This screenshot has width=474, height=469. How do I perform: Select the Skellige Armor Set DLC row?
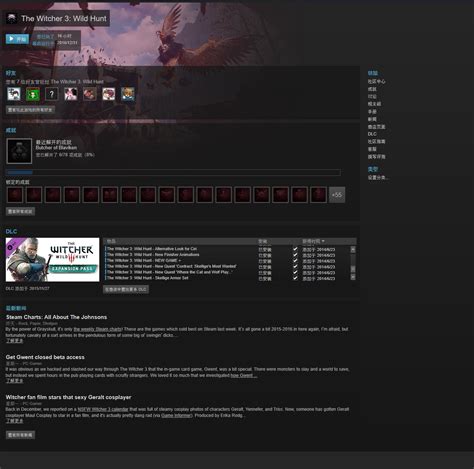point(227,278)
